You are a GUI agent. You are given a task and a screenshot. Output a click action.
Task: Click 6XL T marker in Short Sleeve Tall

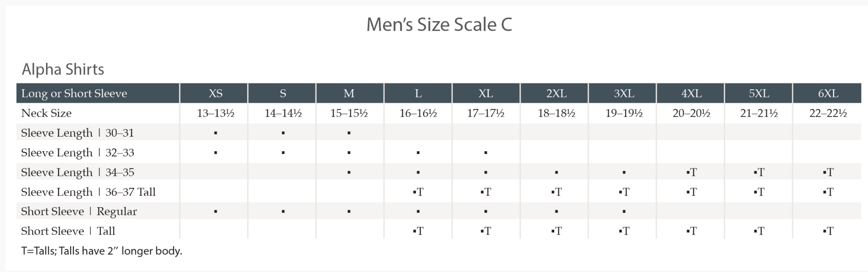point(828,231)
